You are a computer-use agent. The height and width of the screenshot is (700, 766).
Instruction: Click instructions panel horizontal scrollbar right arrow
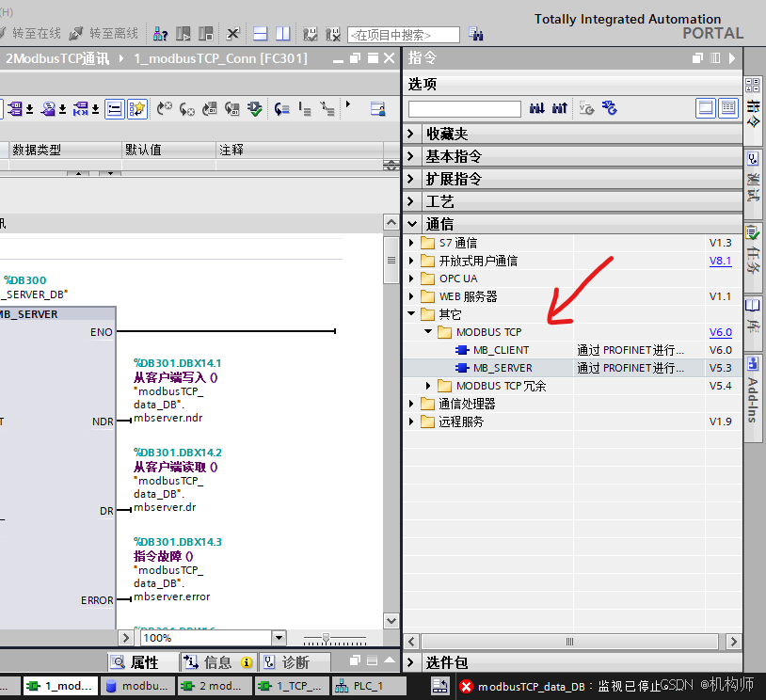click(733, 642)
